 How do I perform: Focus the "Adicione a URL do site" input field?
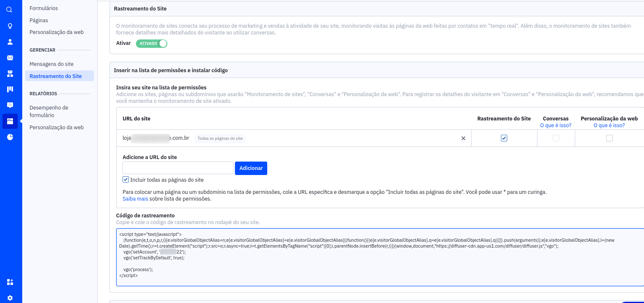pos(178,168)
